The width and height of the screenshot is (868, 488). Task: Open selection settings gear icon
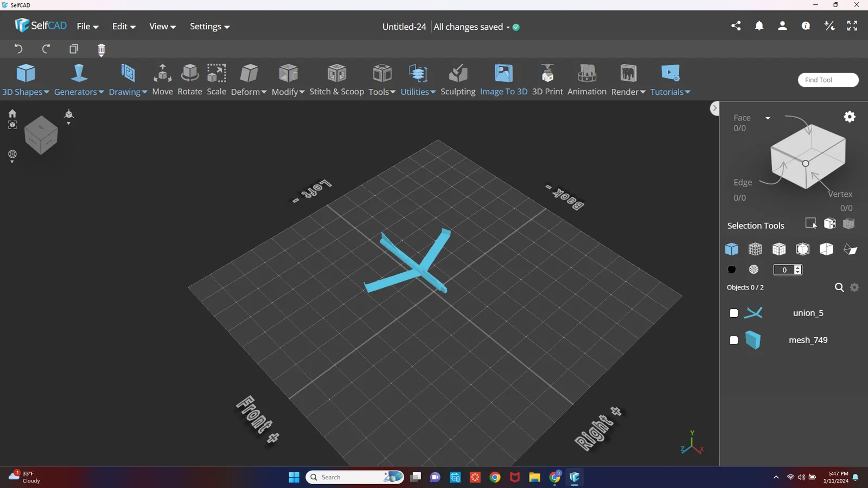[x=850, y=117]
